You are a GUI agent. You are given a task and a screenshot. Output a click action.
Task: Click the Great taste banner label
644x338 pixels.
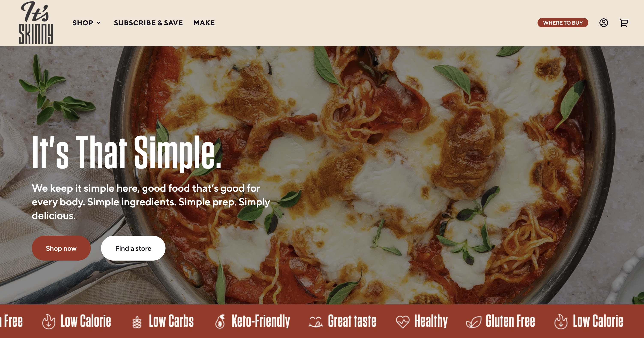pos(352,321)
